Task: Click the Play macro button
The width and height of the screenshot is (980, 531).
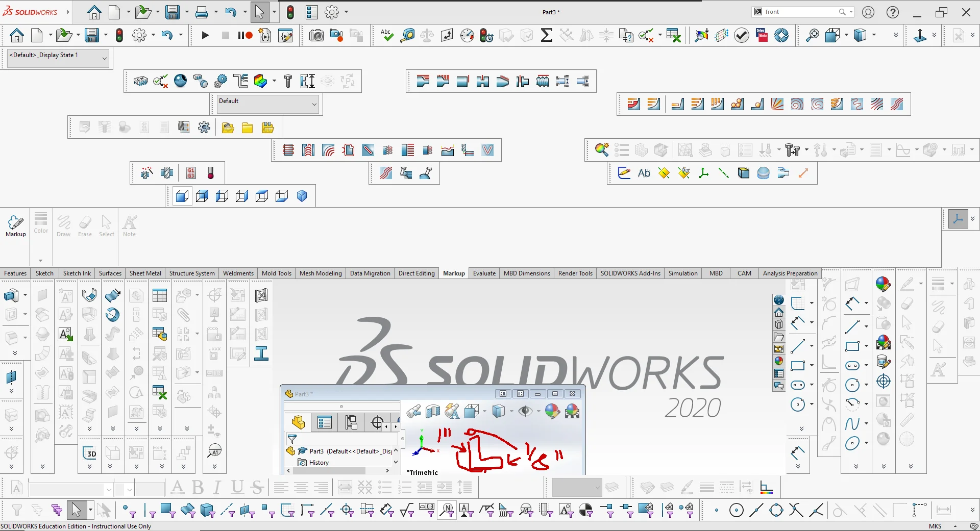Action: (205, 35)
